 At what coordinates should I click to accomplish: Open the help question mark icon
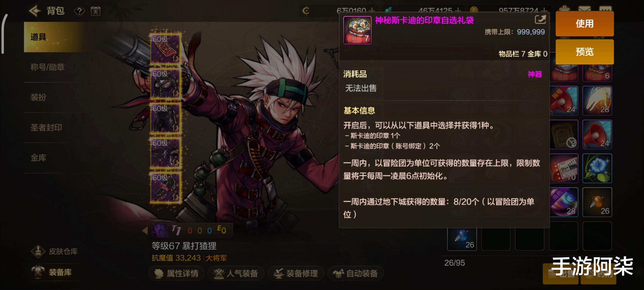click(x=79, y=11)
